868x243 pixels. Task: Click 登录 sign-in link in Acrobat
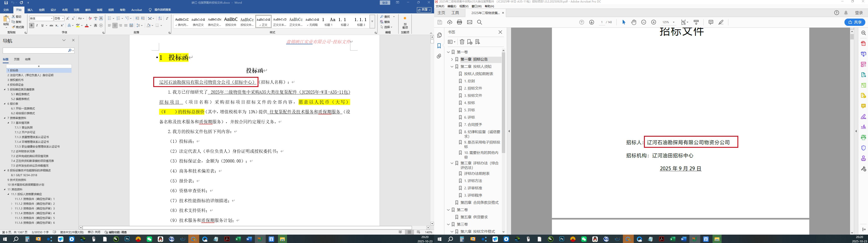pyautogui.click(x=859, y=13)
